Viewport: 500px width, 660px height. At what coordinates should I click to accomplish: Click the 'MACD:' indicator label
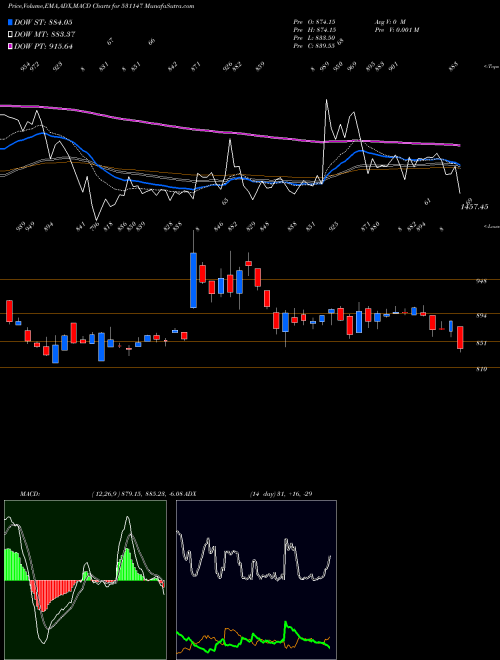(x=30, y=493)
